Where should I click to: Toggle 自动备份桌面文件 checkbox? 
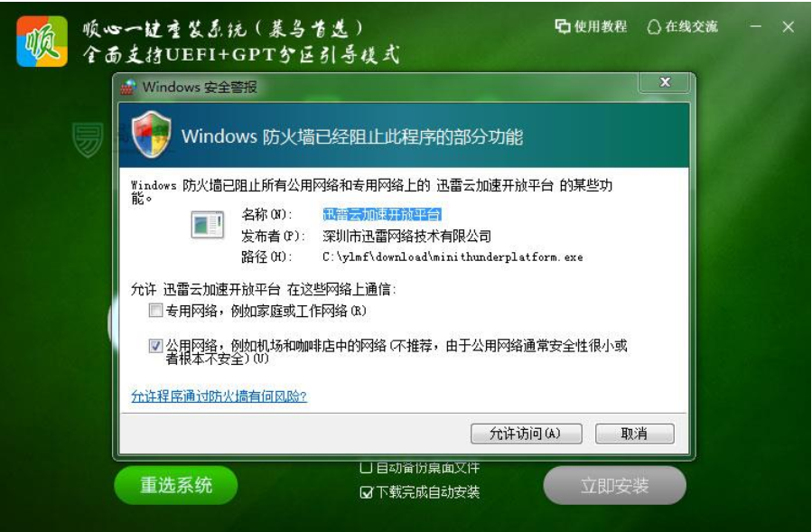[366, 468]
